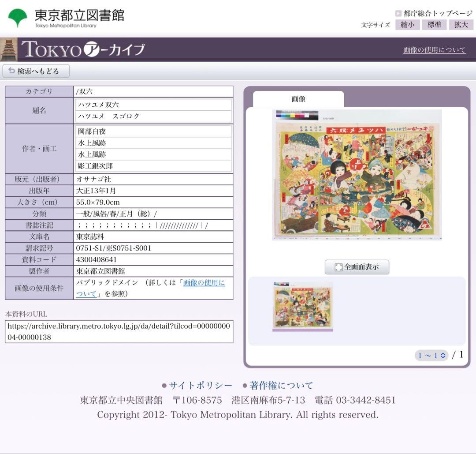Click the arrow icon beside 都庁総合トップページ
Screen dimensions: 476x454
(x=398, y=13)
